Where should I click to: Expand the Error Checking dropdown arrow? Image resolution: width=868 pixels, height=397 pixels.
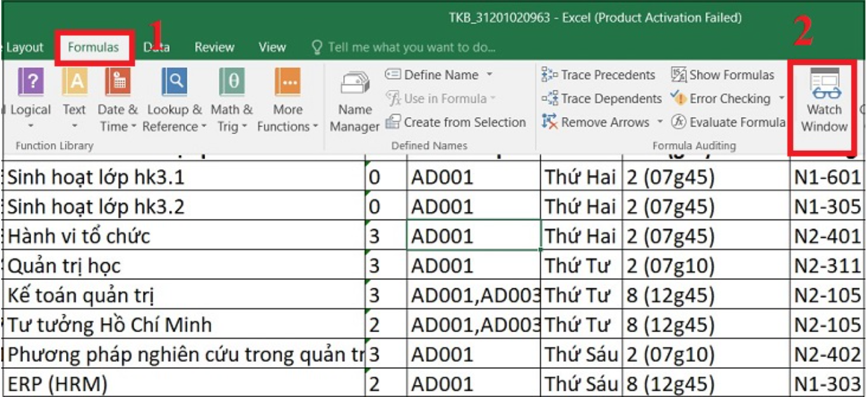pos(781,99)
